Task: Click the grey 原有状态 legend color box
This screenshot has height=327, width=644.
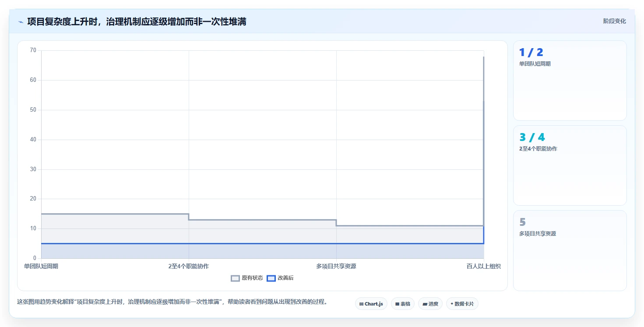Action: [x=236, y=278]
